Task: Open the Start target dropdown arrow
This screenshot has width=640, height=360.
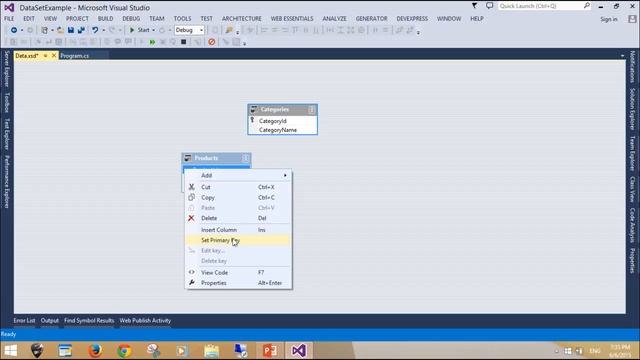Action: (x=153, y=30)
